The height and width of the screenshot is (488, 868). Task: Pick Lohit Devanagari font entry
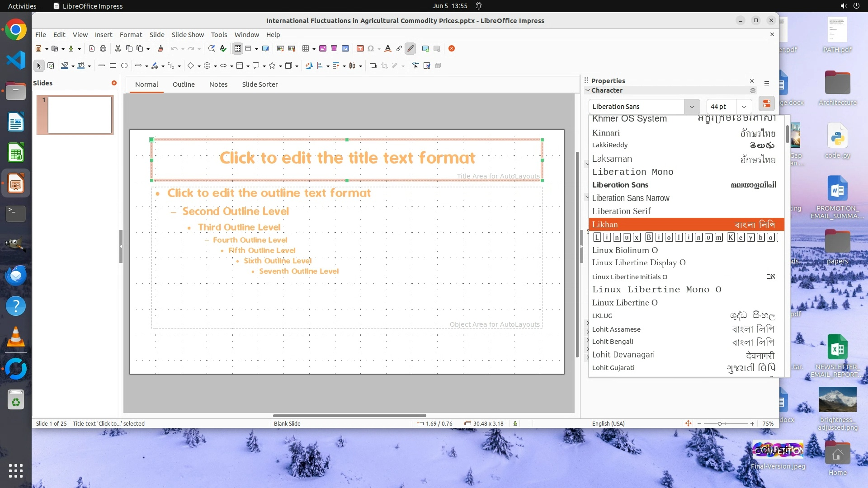click(x=623, y=355)
